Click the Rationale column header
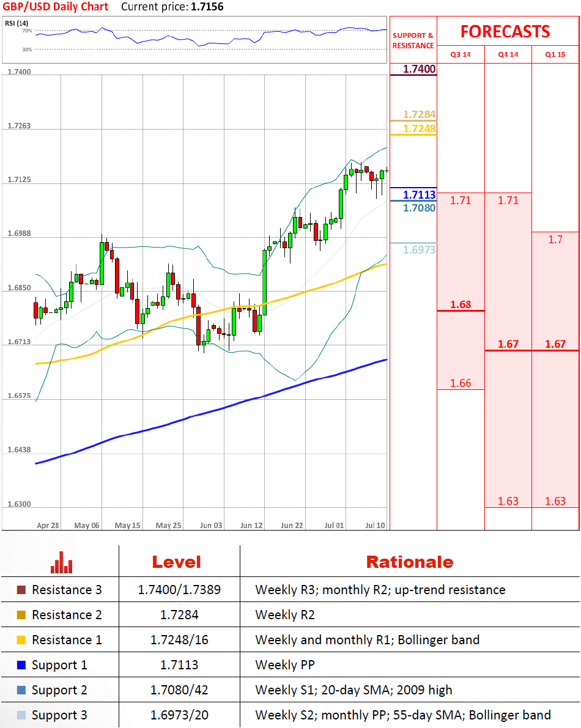 tap(410, 562)
